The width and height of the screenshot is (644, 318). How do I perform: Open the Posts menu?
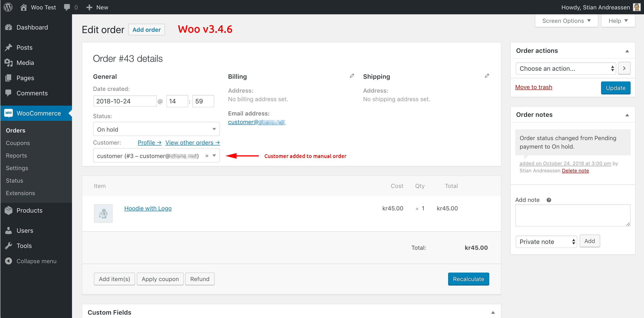[x=36, y=47]
